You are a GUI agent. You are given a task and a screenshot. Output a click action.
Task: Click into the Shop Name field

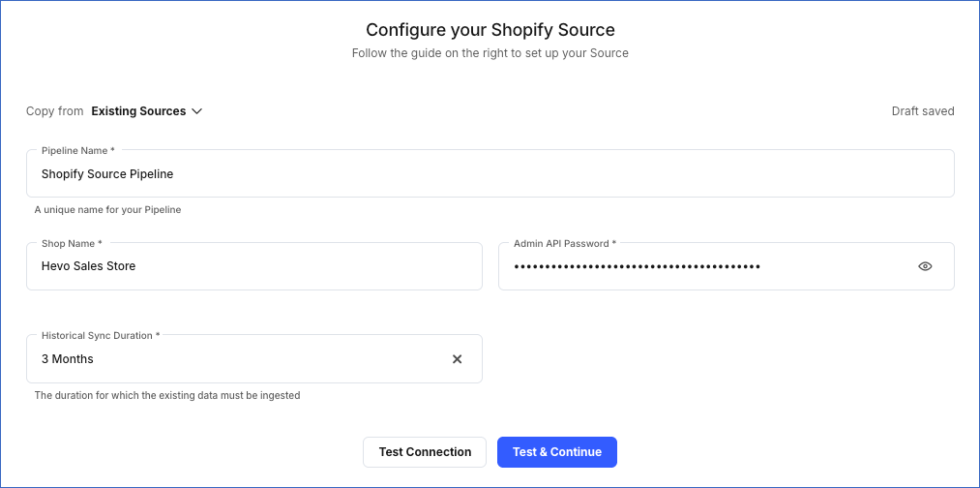point(253,266)
